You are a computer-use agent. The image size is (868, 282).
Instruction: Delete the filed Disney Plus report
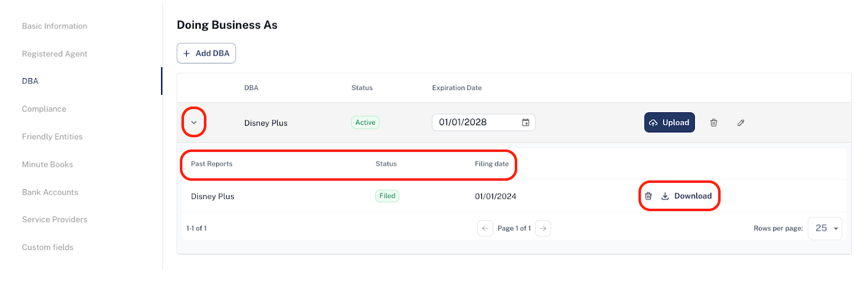tap(648, 196)
